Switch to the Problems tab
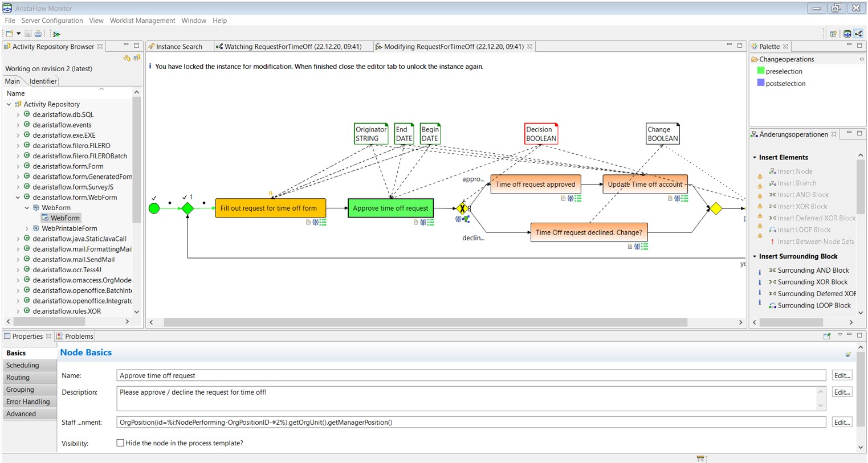The image size is (868, 463). (x=75, y=337)
